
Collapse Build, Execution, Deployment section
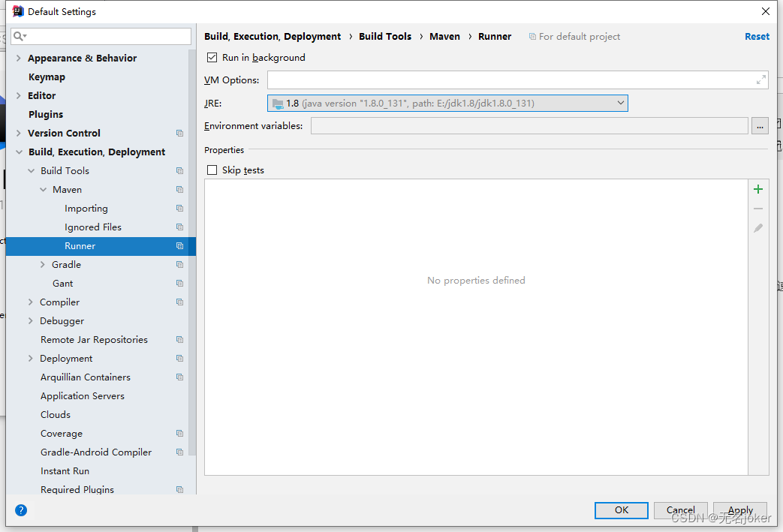pyautogui.click(x=19, y=152)
